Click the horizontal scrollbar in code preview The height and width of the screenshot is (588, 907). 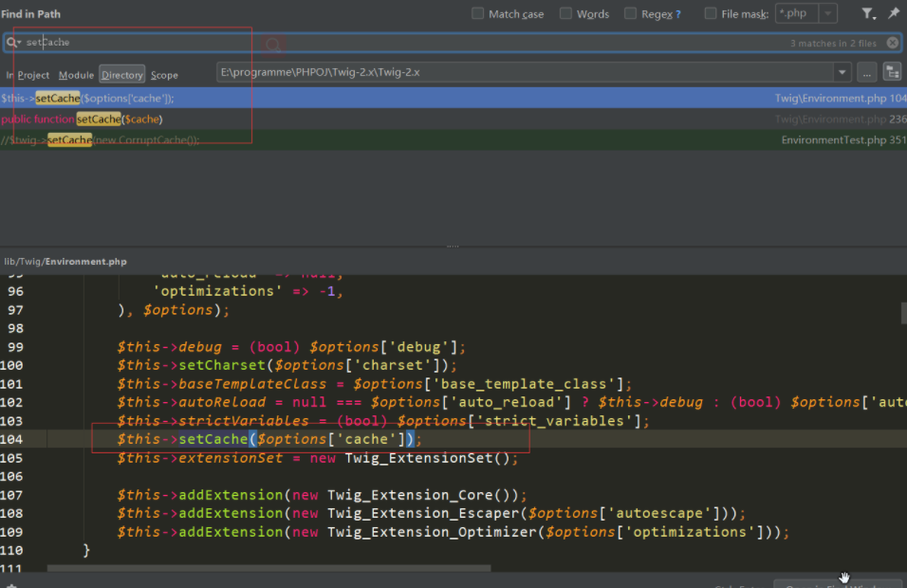click(268, 568)
